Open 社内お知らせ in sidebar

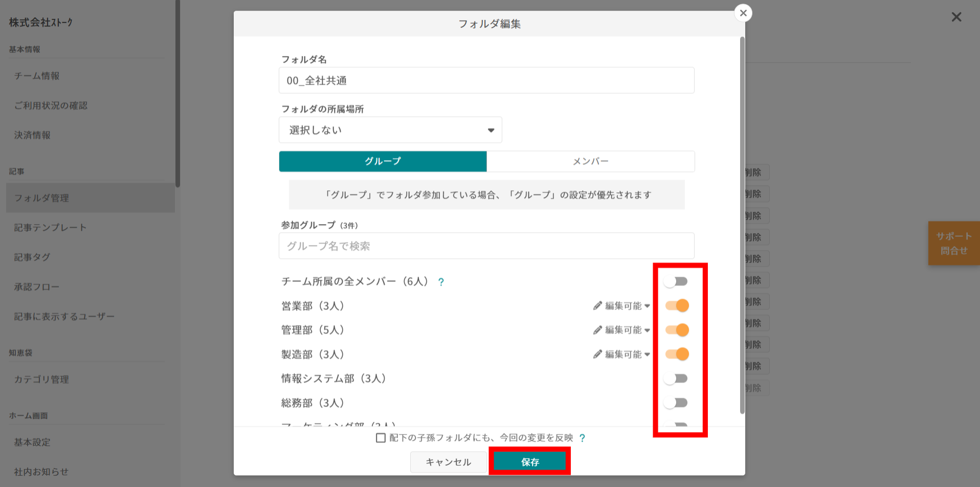pyautogui.click(x=41, y=472)
